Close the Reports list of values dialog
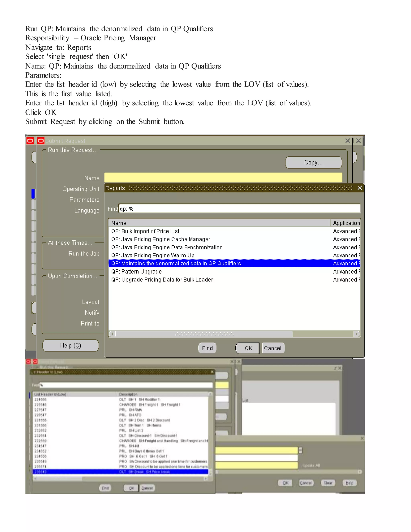 [x=360, y=188]
